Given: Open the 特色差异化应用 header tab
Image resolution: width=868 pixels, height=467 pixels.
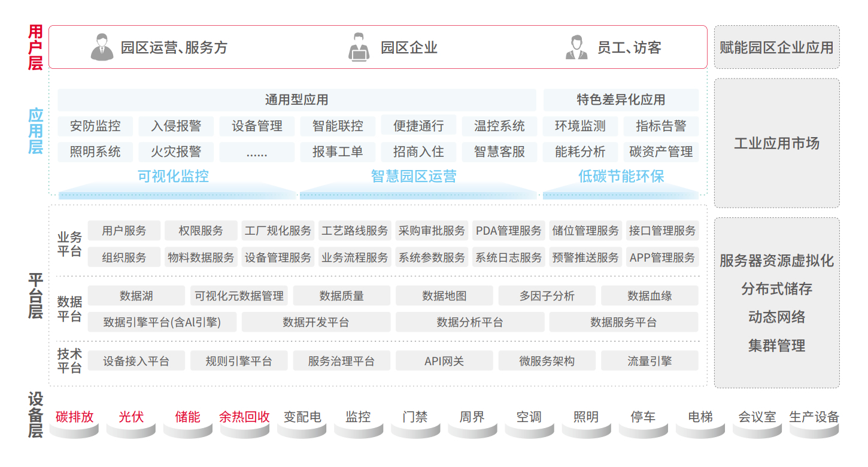Looking at the screenshot, I should 621,100.
